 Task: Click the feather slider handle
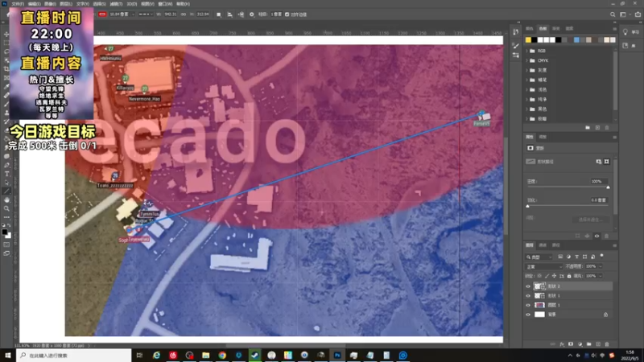pyautogui.click(x=528, y=206)
